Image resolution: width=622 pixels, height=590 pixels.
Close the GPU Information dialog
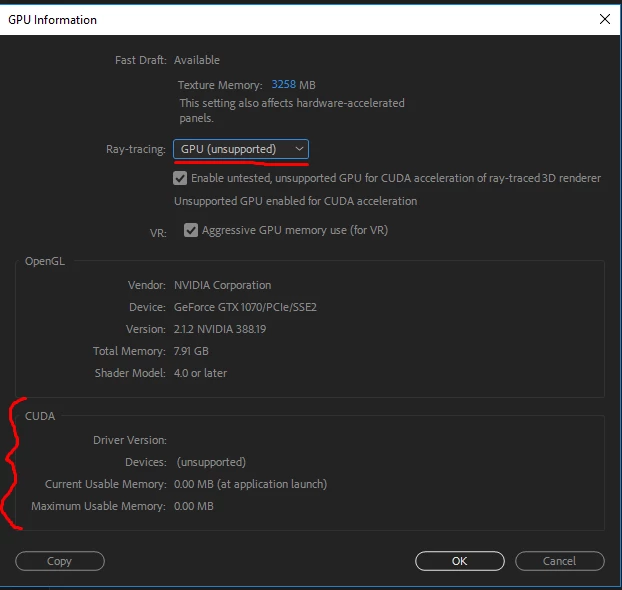click(x=605, y=19)
